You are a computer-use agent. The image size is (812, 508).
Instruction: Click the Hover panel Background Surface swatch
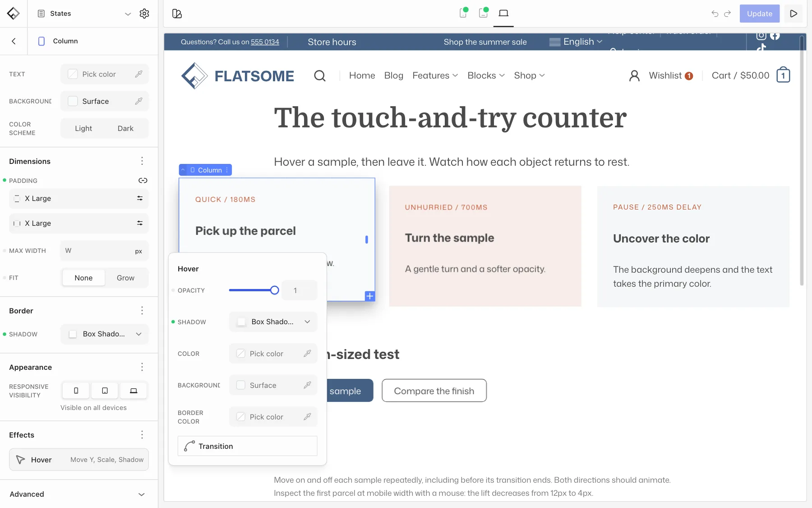[x=241, y=385]
